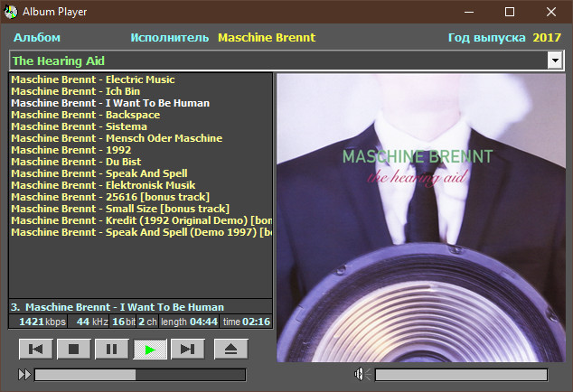
Task: Click the fast-forward icon beside seek bar
Action: coord(24,375)
